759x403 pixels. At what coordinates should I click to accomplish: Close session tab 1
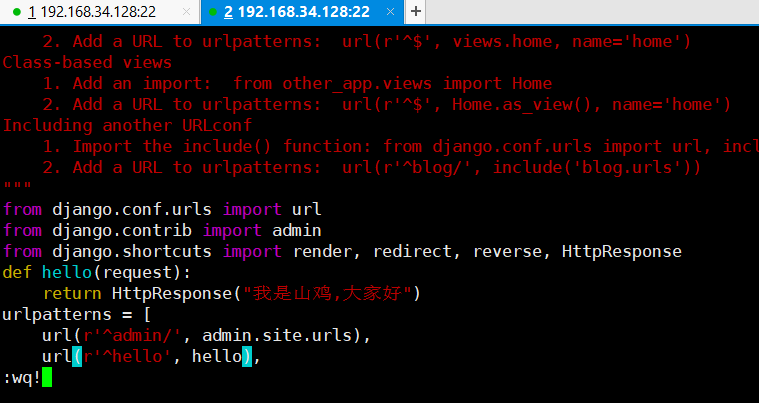point(186,12)
